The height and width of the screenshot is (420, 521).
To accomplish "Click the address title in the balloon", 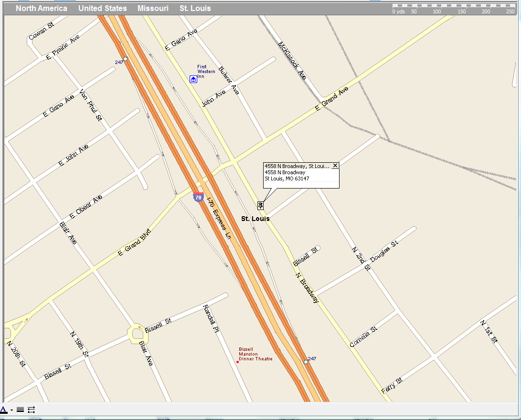I will coord(297,166).
